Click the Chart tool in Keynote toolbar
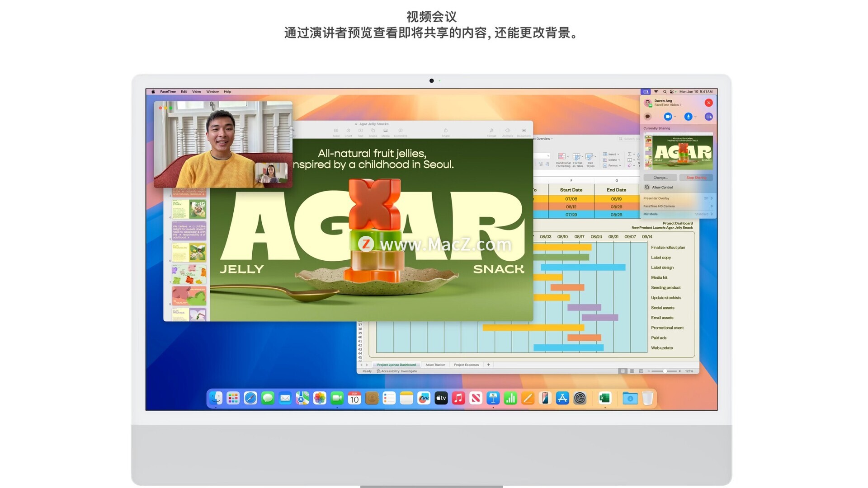Image resolution: width=868 pixels, height=488 pixels. point(348,132)
